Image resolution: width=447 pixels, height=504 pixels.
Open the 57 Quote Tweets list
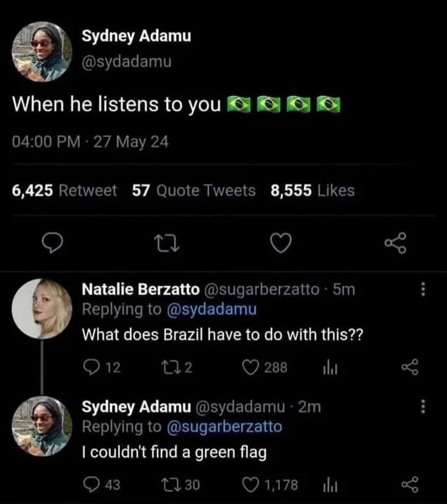pos(193,190)
